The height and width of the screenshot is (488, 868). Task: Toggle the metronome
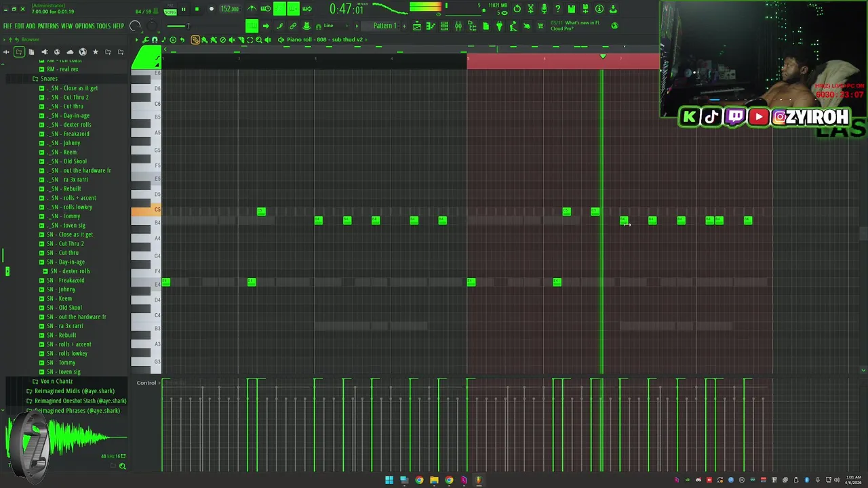[x=252, y=9]
